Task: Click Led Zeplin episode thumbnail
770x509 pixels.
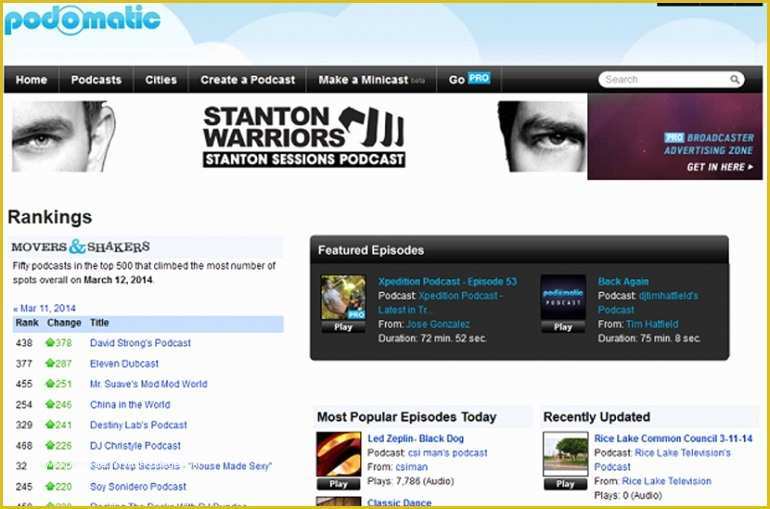Action: click(x=338, y=455)
